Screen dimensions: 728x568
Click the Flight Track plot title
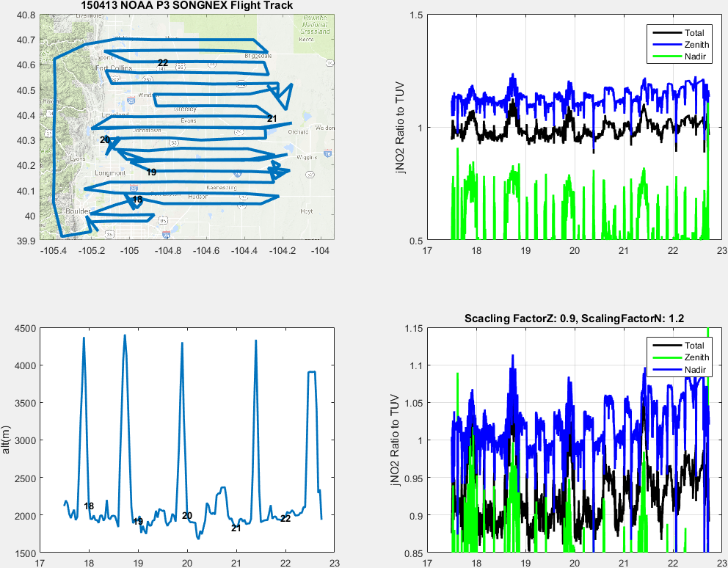point(186,6)
